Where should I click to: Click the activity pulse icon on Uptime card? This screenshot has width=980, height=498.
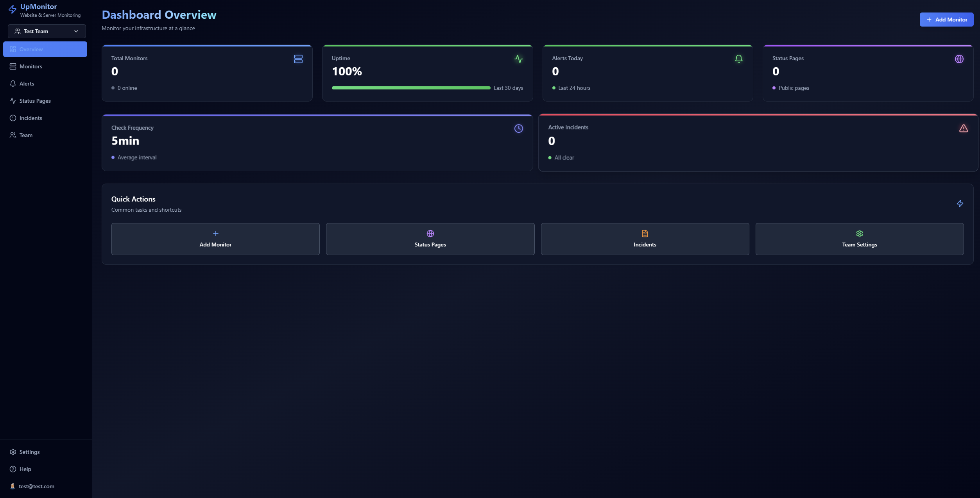coord(519,59)
